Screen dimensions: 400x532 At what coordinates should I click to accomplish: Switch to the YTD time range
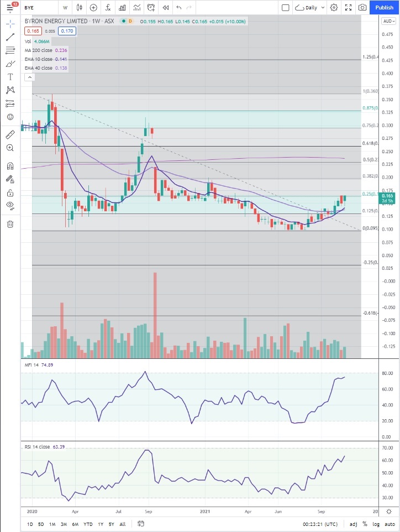point(88,524)
